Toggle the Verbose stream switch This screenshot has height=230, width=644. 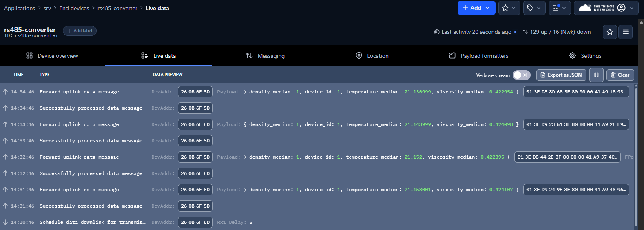click(521, 75)
